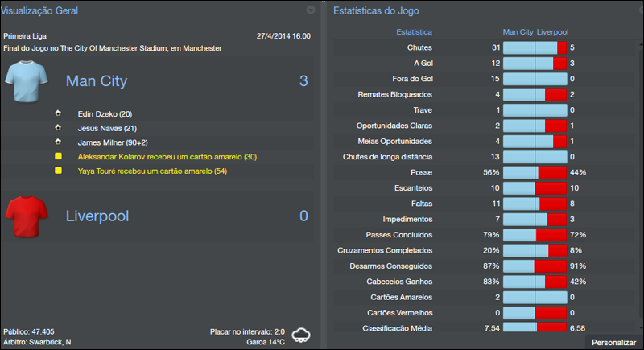Open the Man City team name link
The image size is (644, 350).
(96, 81)
